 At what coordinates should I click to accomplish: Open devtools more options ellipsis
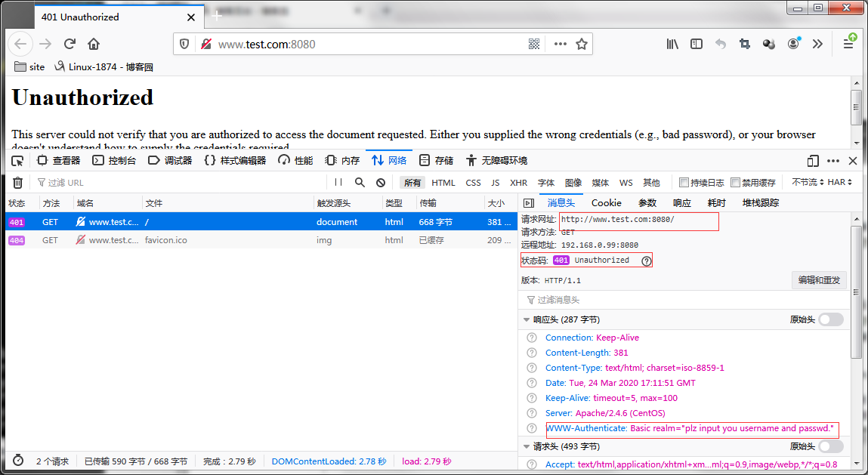tap(833, 161)
